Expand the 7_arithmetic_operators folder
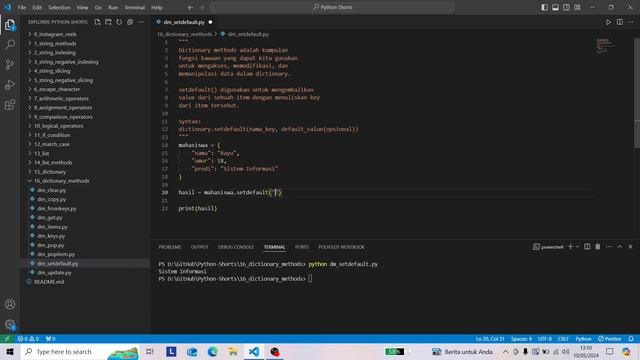 coord(85,98)
